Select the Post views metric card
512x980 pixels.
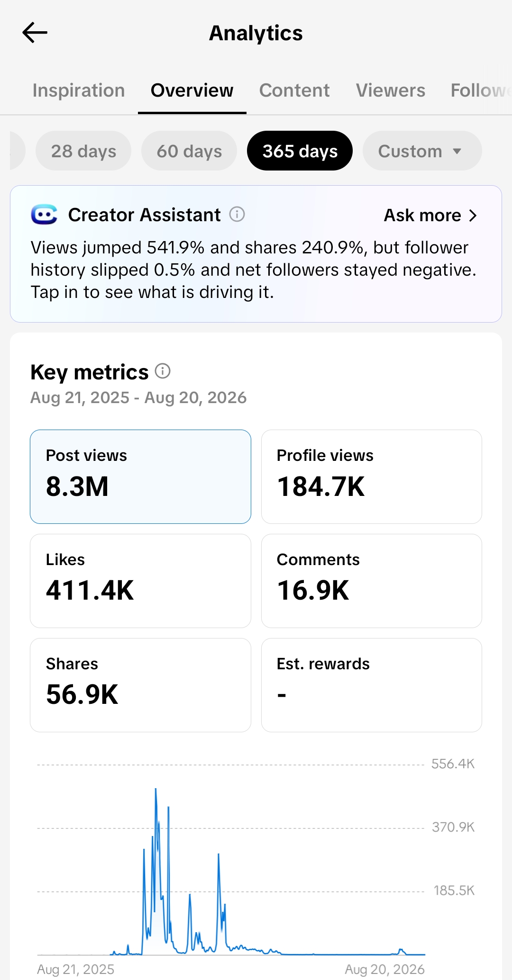click(x=140, y=477)
